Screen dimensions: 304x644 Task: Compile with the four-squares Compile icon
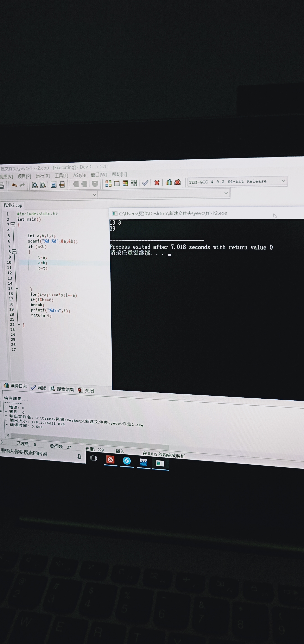pyautogui.click(x=108, y=184)
